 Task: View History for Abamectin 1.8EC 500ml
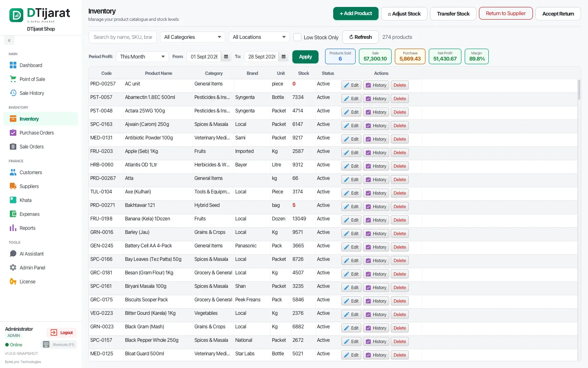pos(376,99)
